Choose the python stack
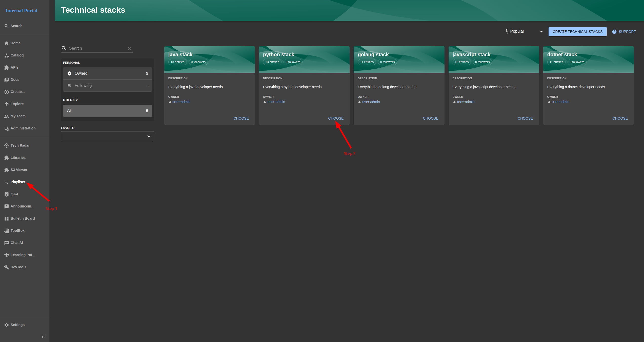This screenshot has width=644, height=342. tap(336, 118)
